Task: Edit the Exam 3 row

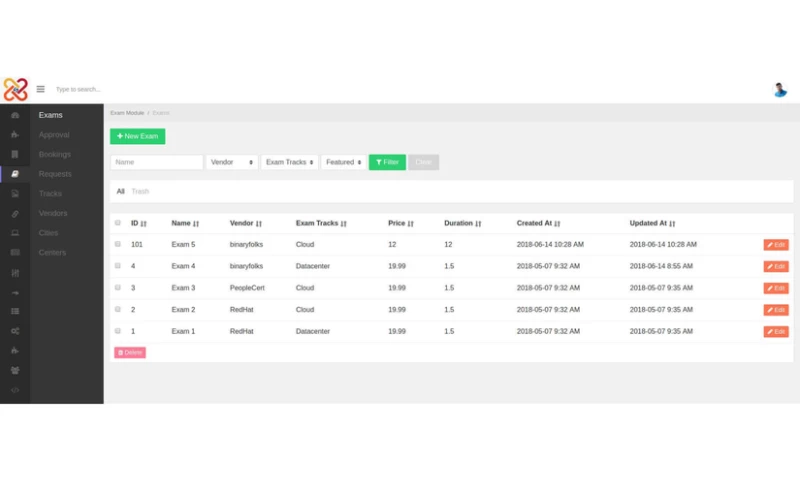Action: click(x=776, y=288)
